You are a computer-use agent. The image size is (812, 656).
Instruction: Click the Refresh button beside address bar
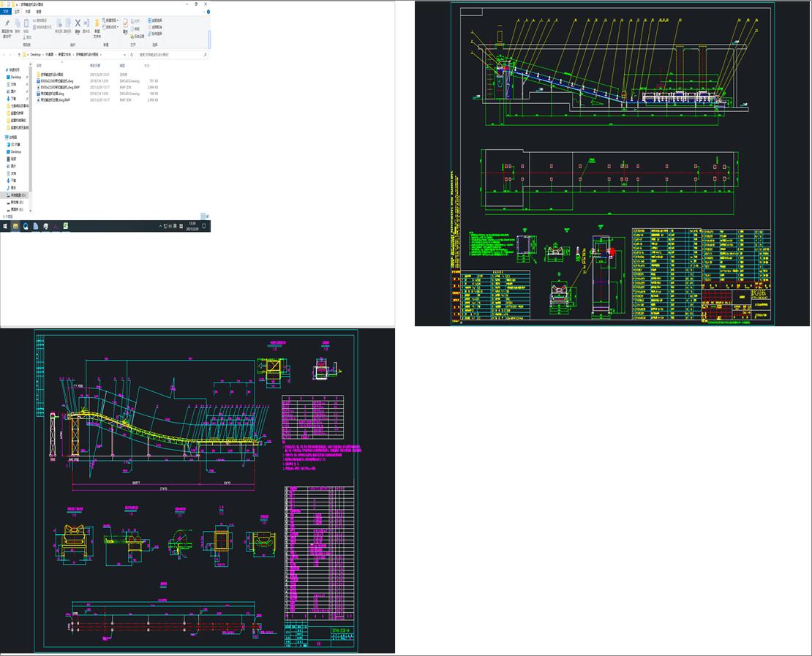[x=132, y=54]
